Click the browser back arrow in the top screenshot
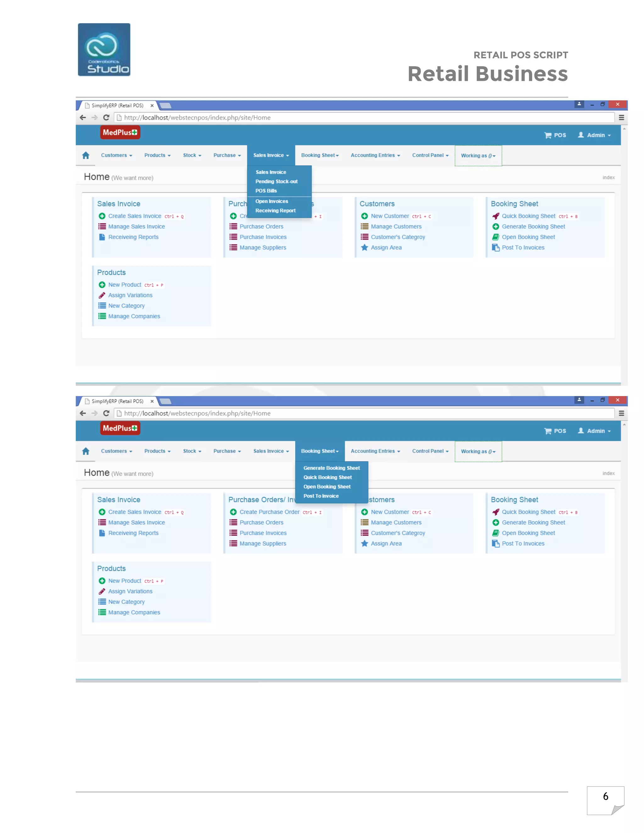 (83, 118)
